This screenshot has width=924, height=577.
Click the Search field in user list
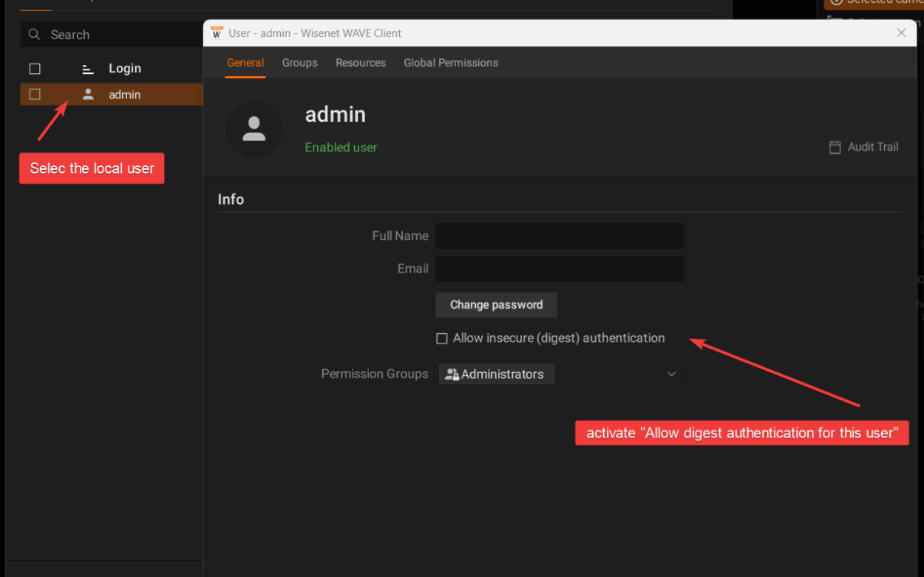[x=112, y=35]
